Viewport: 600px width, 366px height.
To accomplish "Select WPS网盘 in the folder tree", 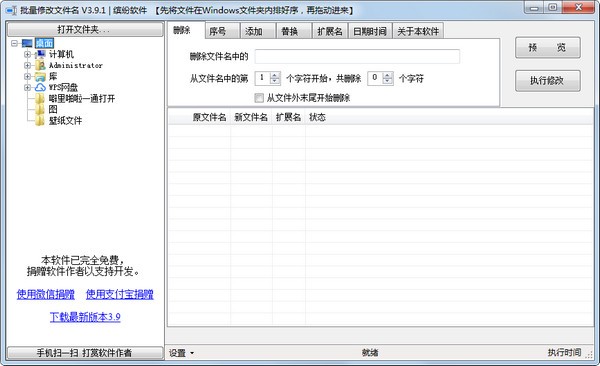I will [x=63, y=88].
